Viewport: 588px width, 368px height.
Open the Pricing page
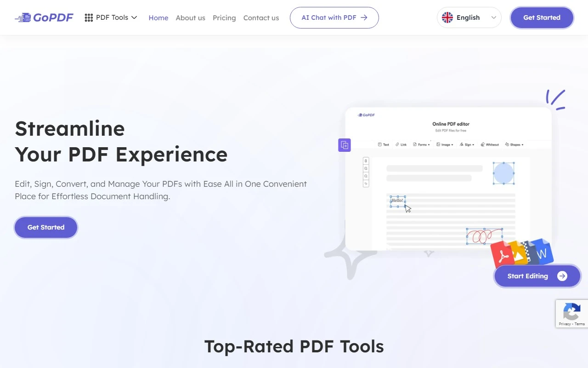point(224,17)
